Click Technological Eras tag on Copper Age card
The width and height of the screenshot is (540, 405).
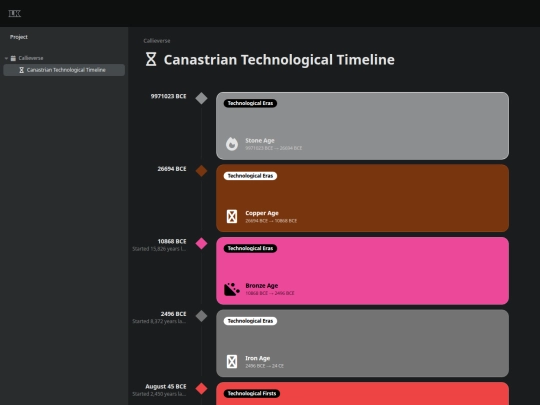point(250,176)
